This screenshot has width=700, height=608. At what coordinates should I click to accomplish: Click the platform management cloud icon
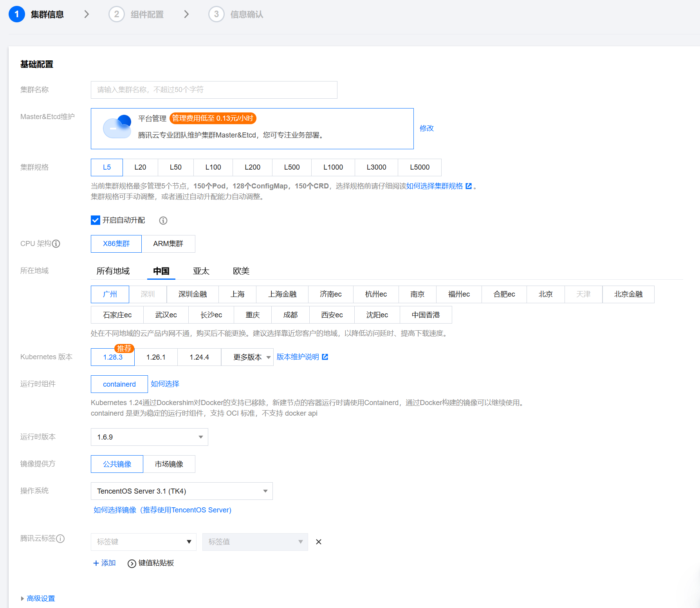coord(117,127)
